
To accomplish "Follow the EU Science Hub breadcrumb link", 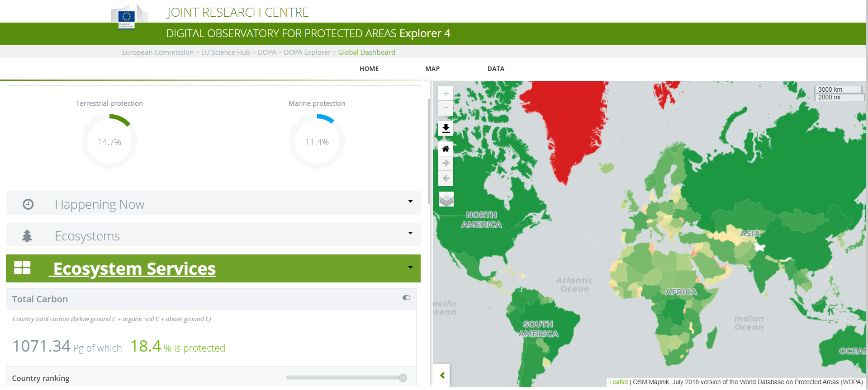I will click(x=225, y=52).
